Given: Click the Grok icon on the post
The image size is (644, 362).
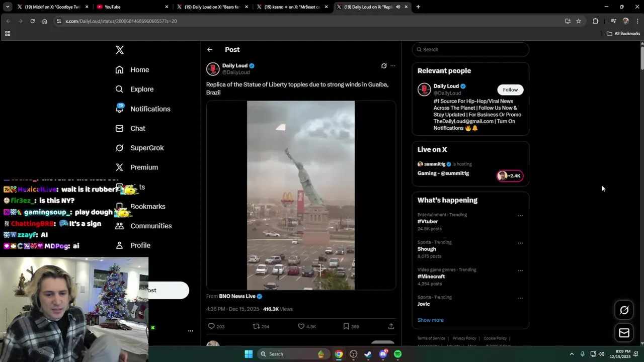Looking at the screenshot, I should (x=384, y=66).
